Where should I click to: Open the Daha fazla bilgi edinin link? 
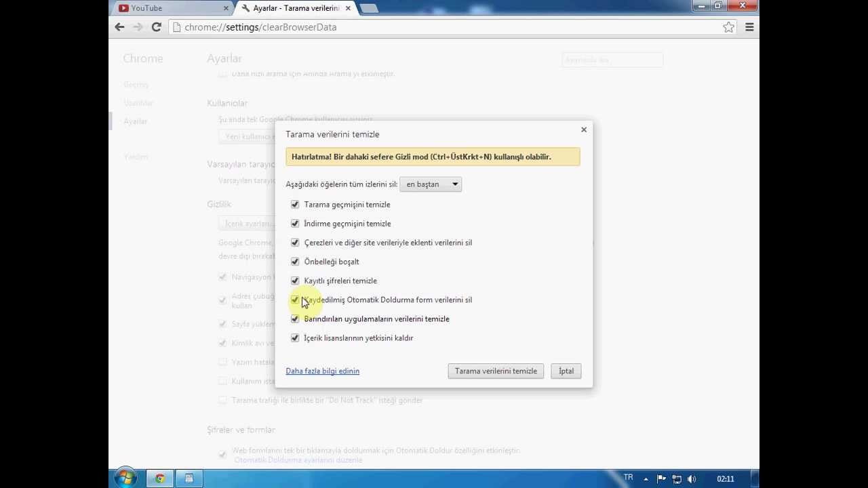[x=323, y=371]
